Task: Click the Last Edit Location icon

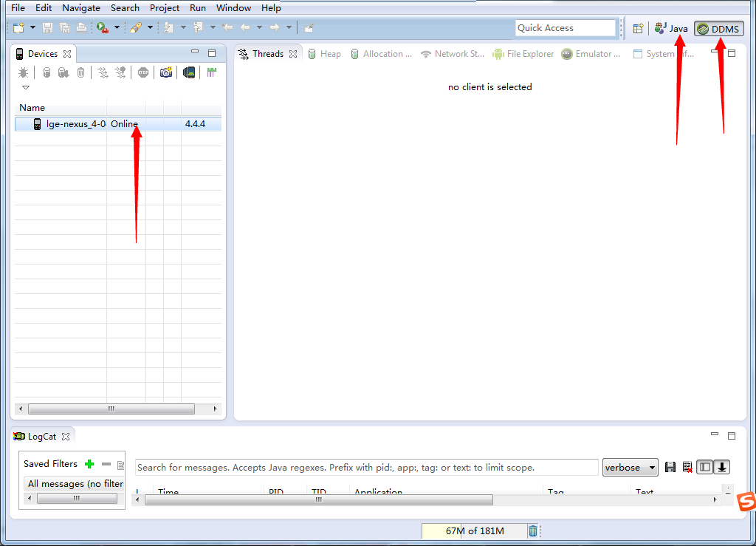Action: [227, 28]
